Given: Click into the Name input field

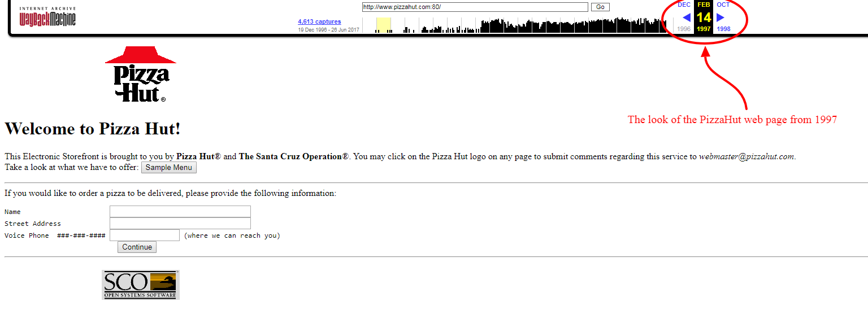Looking at the screenshot, I should [180, 211].
